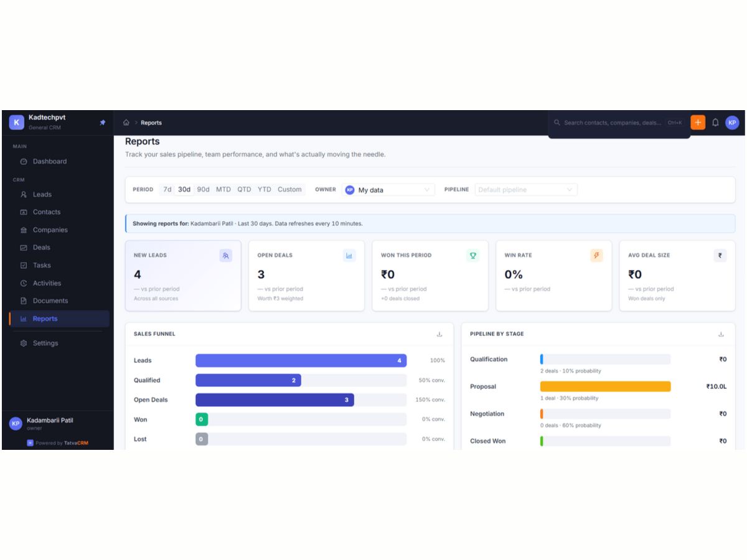This screenshot has height=560, width=747.
Task: Click the New Leads stat card value 4
Action: pyautogui.click(x=138, y=274)
